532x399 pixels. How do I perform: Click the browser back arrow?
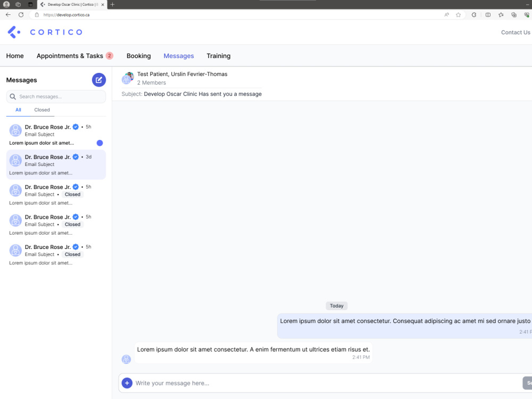pos(8,14)
